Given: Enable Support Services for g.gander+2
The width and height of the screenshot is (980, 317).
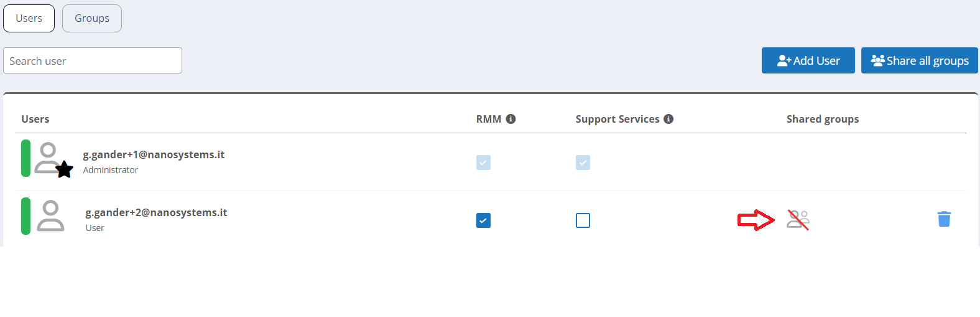Looking at the screenshot, I should point(583,220).
